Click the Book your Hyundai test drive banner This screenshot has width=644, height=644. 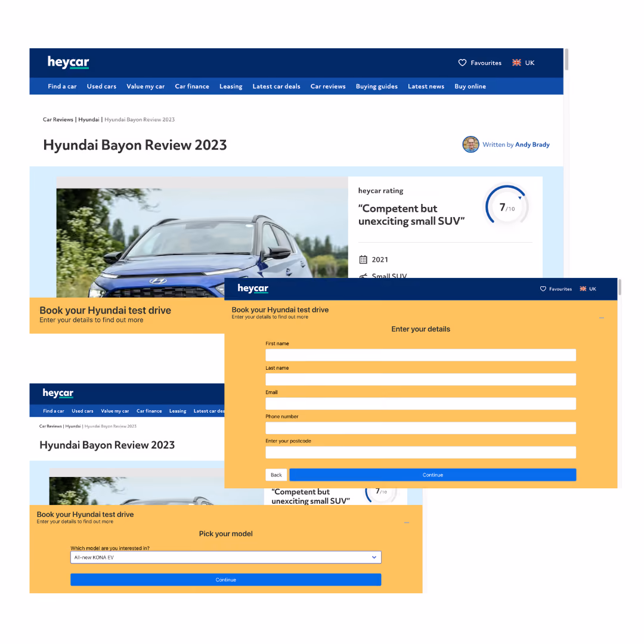tap(127, 315)
